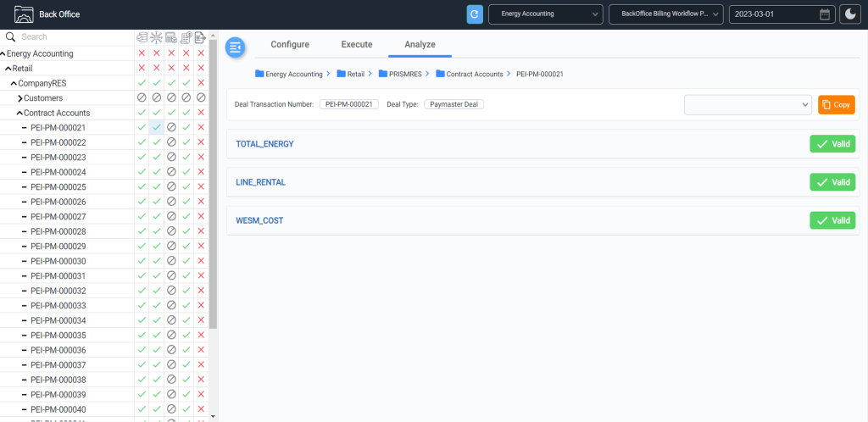Open the empty dropdown beside Copy
868x422 pixels.
(748, 104)
